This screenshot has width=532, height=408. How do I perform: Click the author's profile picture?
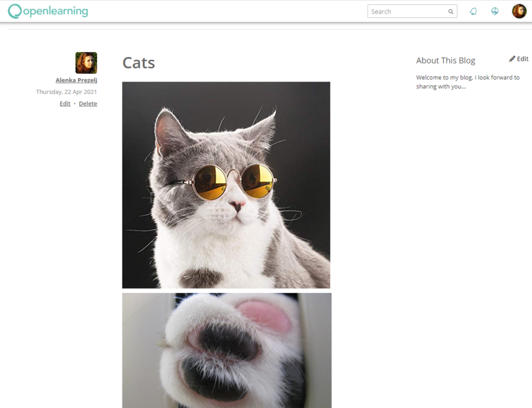tap(86, 62)
